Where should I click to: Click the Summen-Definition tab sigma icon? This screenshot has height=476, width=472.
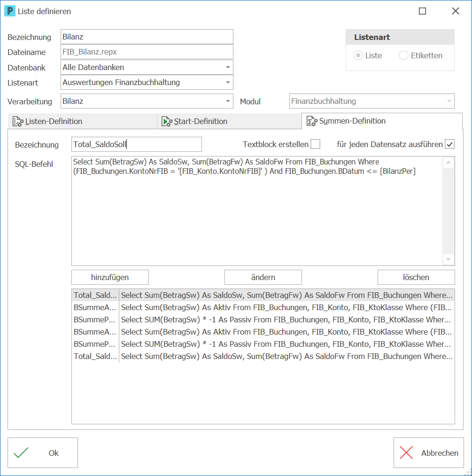[x=312, y=121]
